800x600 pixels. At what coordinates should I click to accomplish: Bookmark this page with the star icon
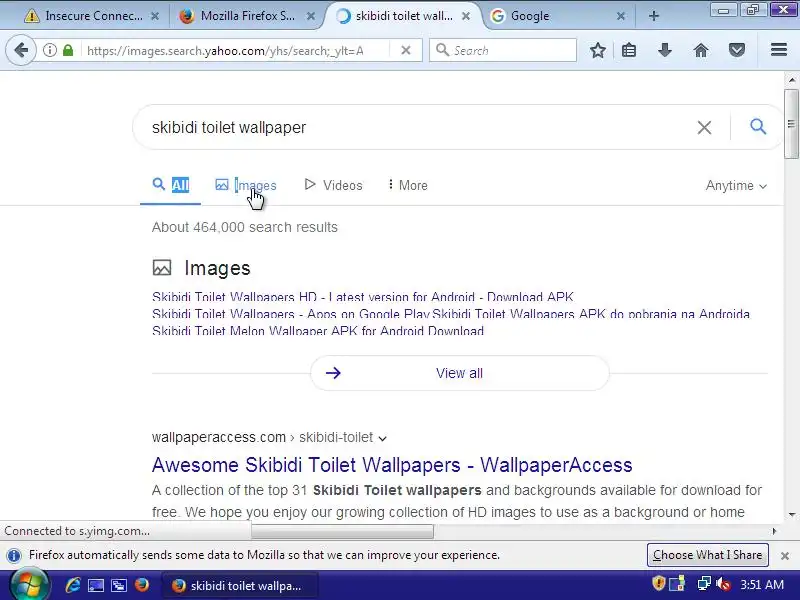coord(597,50)
